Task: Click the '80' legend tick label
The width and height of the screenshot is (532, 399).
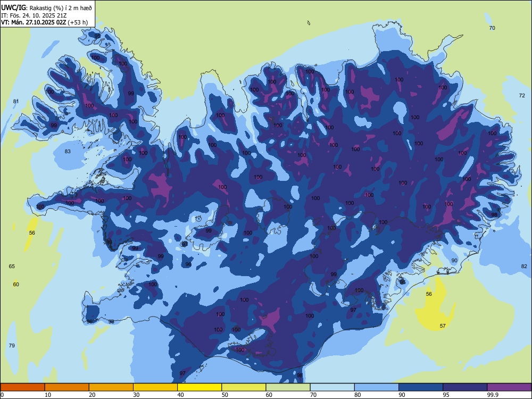Action: coord(358,395)
